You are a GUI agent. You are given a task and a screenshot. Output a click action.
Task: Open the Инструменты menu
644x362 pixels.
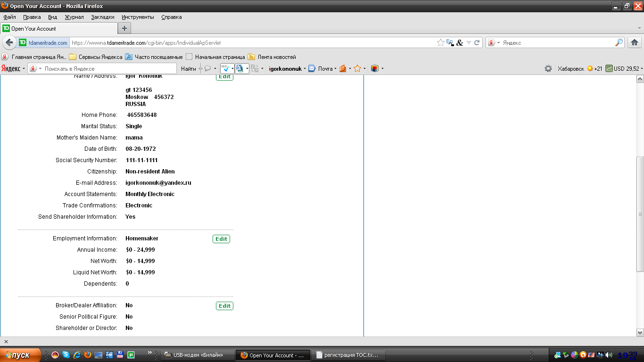pos(138,17)
